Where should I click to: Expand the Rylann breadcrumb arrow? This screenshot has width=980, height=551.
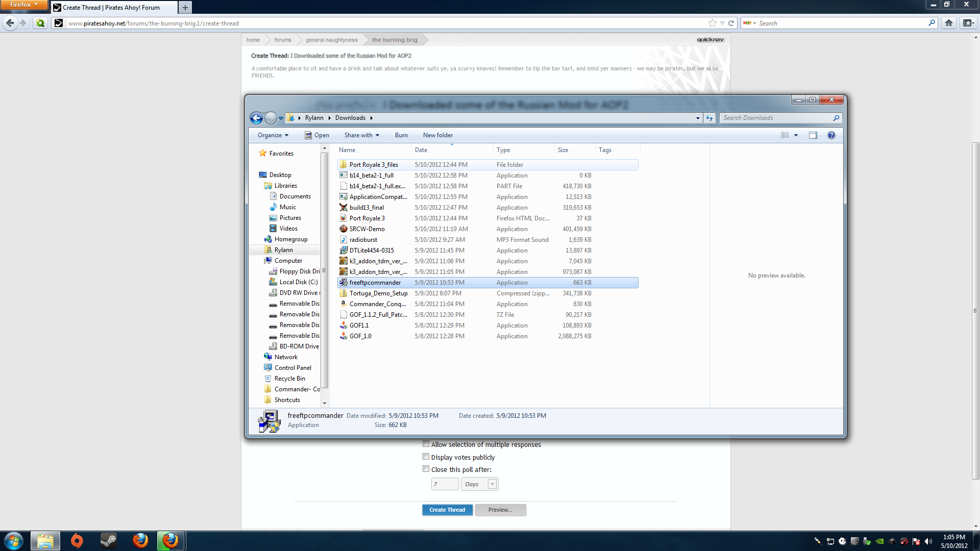pyautogui.click(x=329, y=118)
